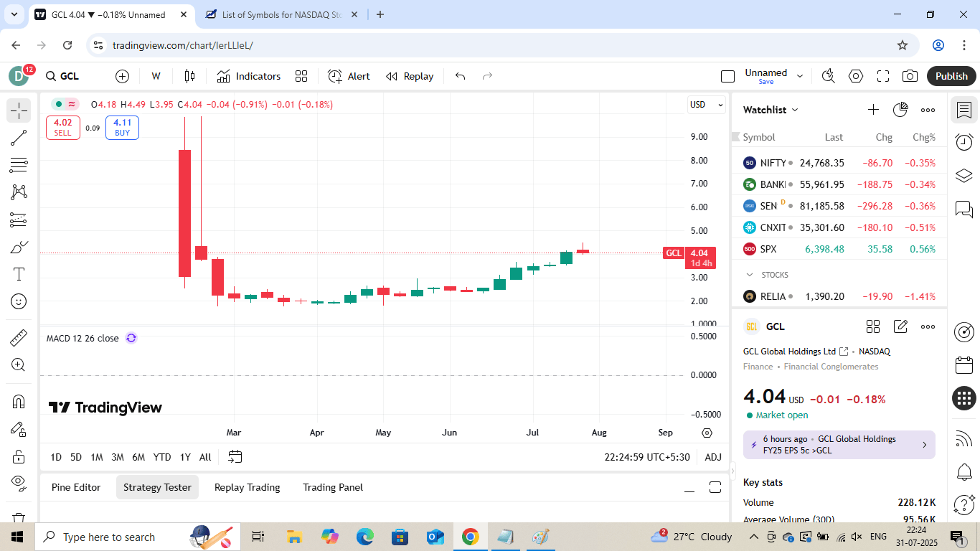Select the YTD time range
Image resolution: width=980 pixels, height=551 pixels.
pyautogui.click(x=162, y=457)
